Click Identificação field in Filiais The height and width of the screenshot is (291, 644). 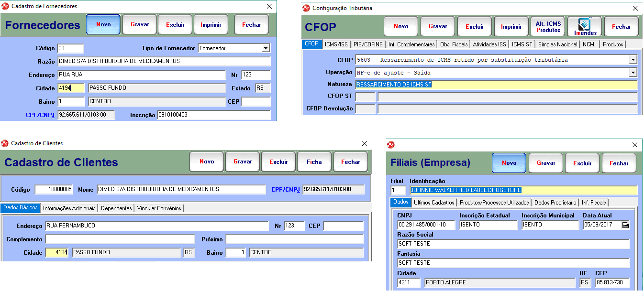(x=524, y=190)
